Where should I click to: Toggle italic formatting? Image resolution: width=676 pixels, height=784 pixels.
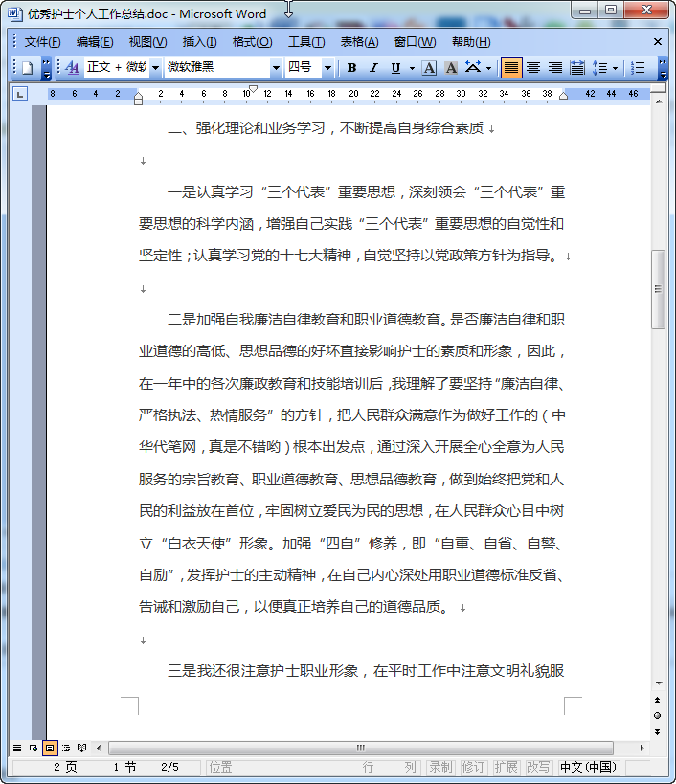(373, 68)
